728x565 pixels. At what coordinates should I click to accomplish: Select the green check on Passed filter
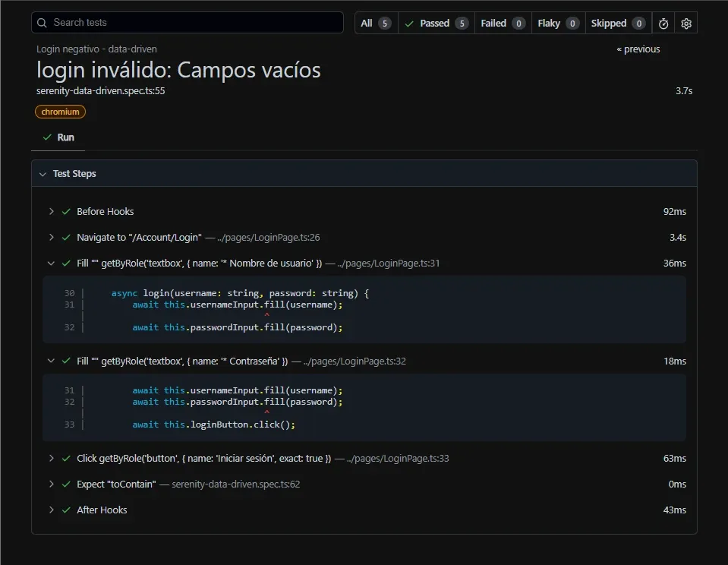tap(411, 23)
